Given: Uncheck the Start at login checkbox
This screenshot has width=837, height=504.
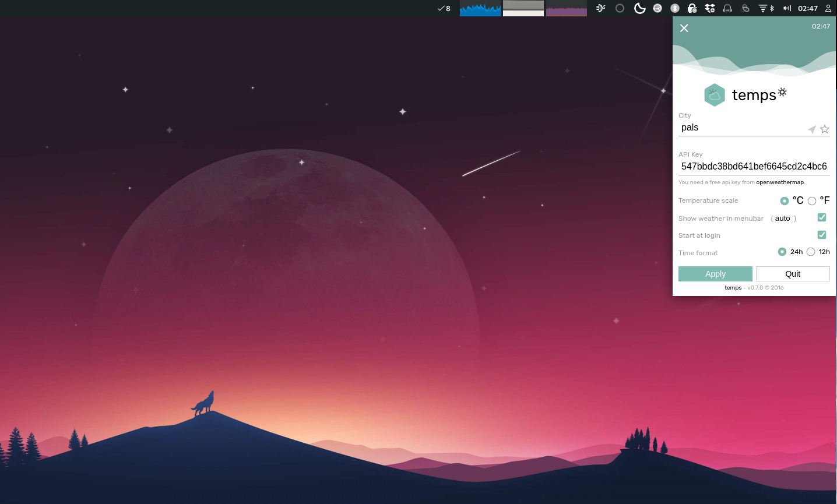Looking at the screenshot, I should [822, 235].
